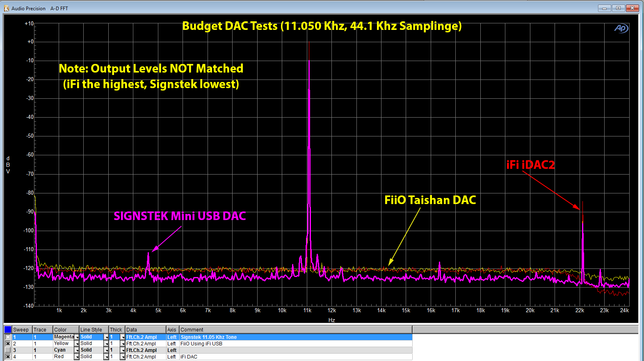This screenshot has width=644, height=361.
Task: Click the Sweep column header
Action: pos(22,329)
